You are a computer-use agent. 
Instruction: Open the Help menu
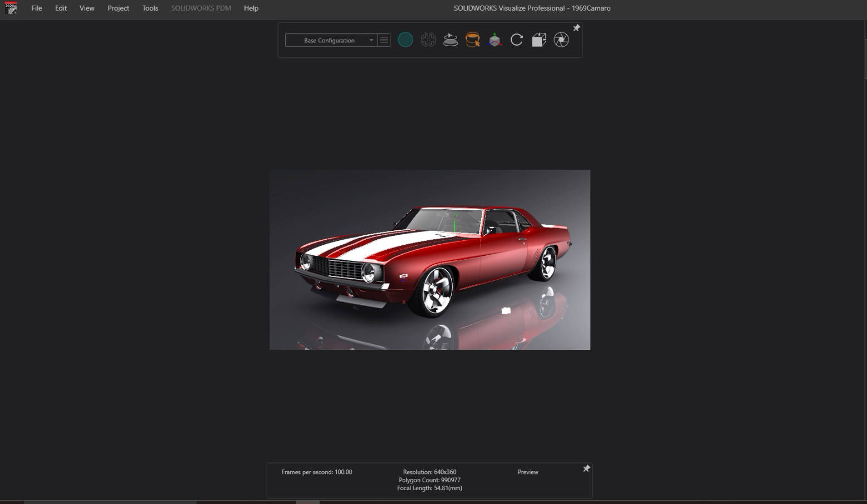251,8
